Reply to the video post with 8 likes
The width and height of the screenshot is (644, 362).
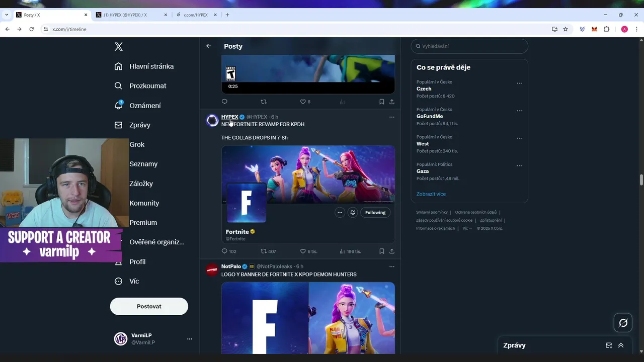pos(224,102)
